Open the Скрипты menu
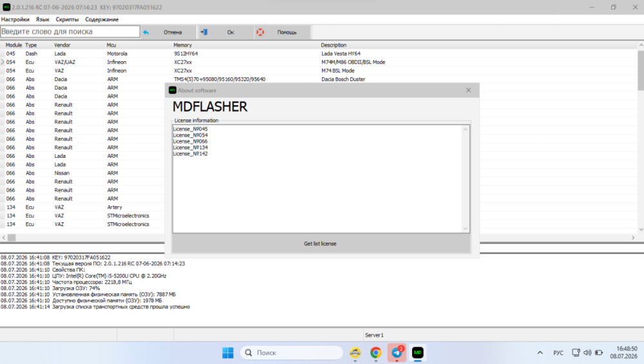The width and height of the screenshot is (644, 364). (67, 19)
